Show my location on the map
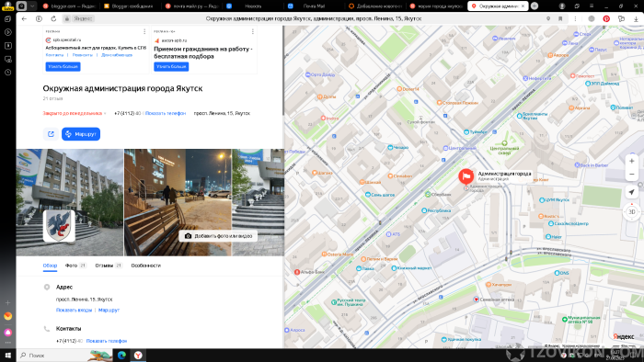Screen dimensions: 644x362 tap(632, 192)
